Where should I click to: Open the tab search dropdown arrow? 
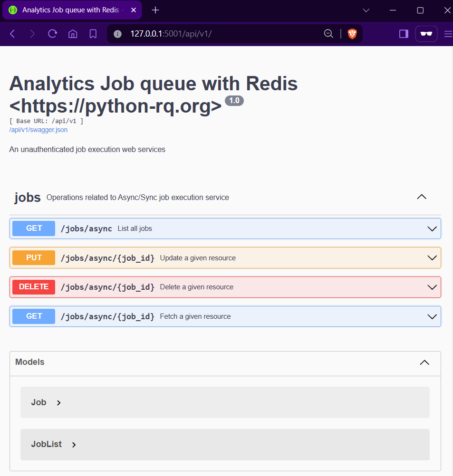[366, 10]
